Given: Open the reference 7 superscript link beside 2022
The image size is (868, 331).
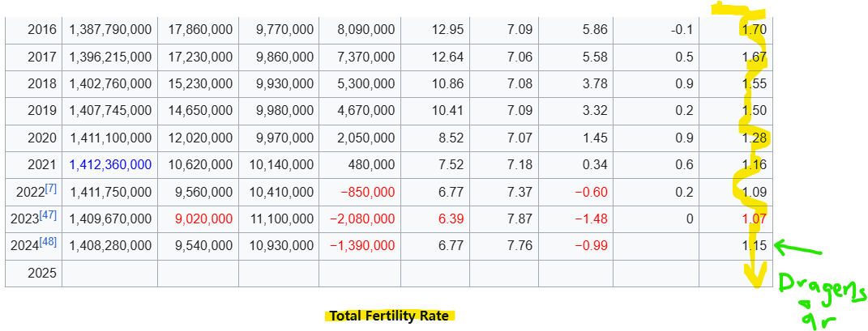Looking at the screenshot, I should click(50, 189).
